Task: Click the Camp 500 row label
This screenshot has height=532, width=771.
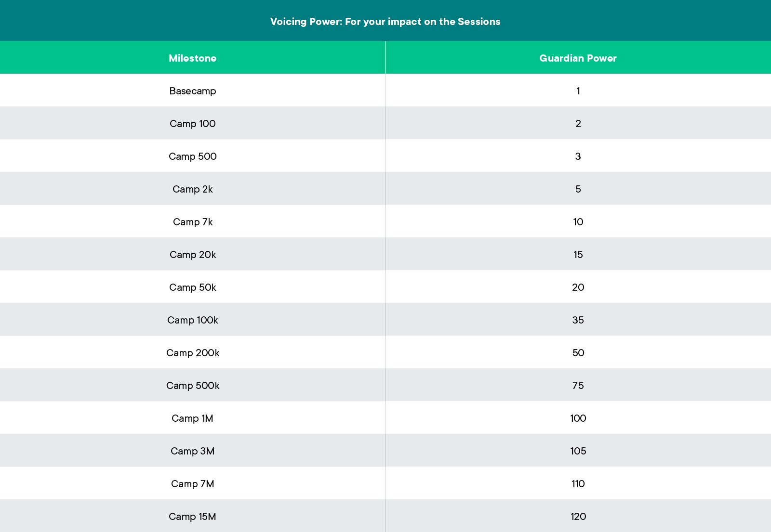Action: coord(192,156)
